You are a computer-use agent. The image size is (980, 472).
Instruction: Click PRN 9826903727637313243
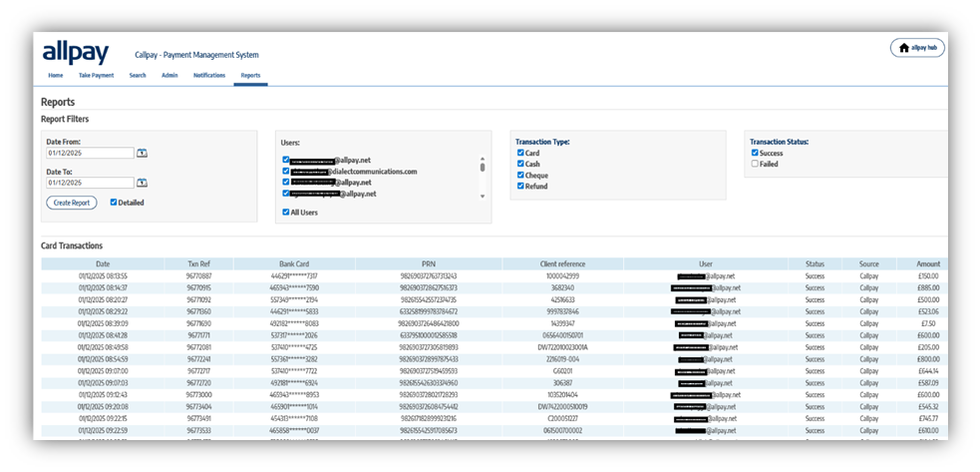click(x=428, y=276)
